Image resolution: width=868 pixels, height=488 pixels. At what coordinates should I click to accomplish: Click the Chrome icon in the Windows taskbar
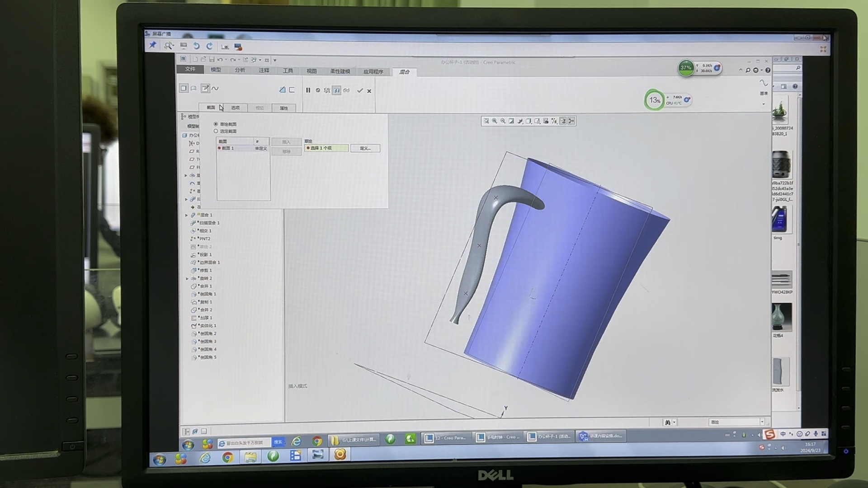(x=228, y=458)
